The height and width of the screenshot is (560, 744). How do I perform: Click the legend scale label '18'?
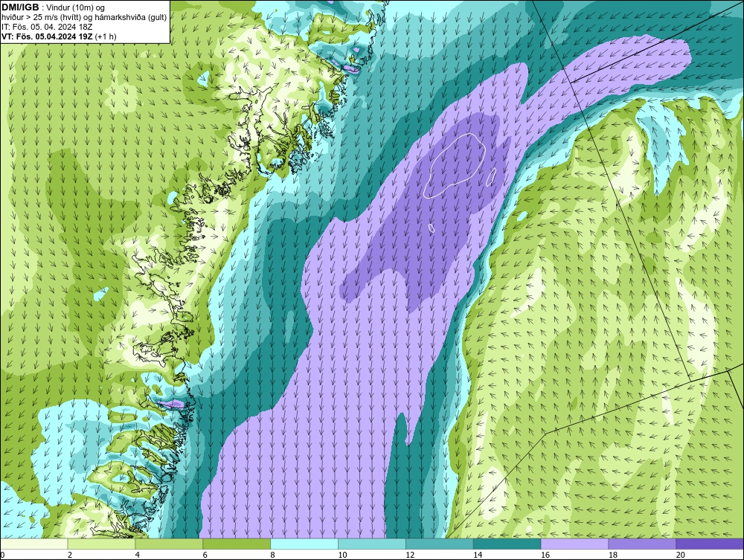click(x=612, y=555)
